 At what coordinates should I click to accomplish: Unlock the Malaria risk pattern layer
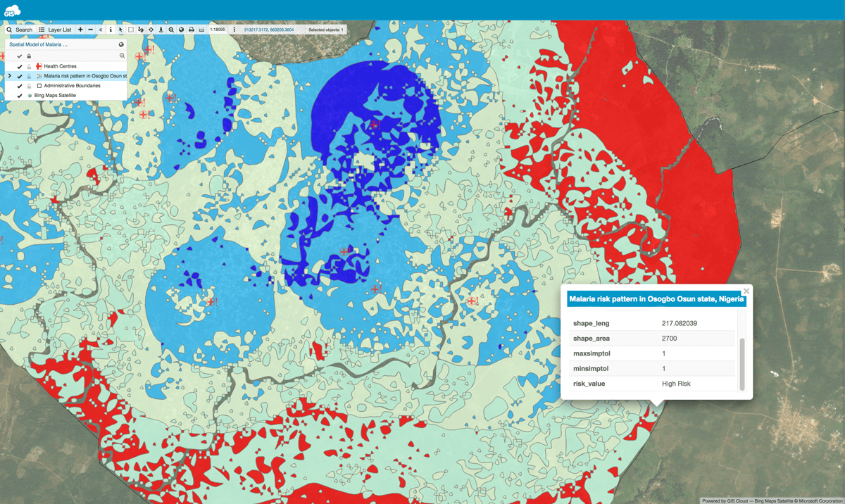pos(29,76)
